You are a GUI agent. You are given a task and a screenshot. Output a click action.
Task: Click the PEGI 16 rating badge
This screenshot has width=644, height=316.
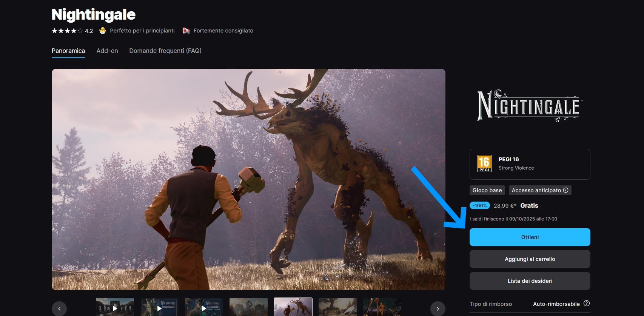(484, 164)
